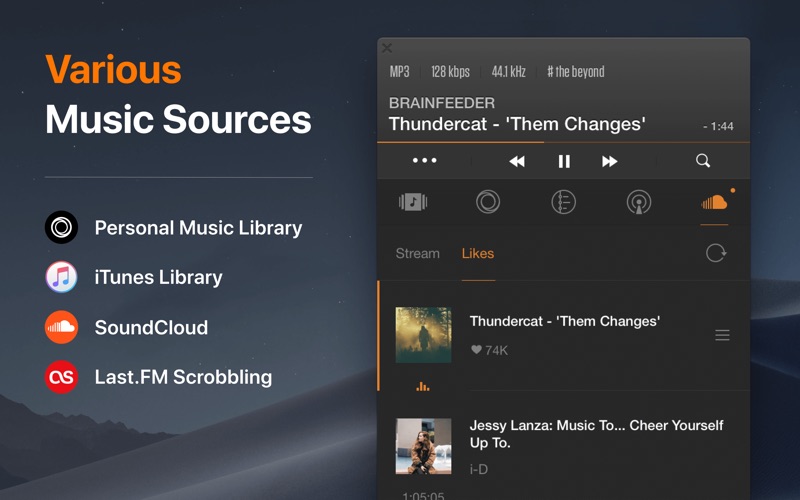Skip to next track with fast-forward
This screenshot has height=500, width=800.
click(x=610, y=162)
